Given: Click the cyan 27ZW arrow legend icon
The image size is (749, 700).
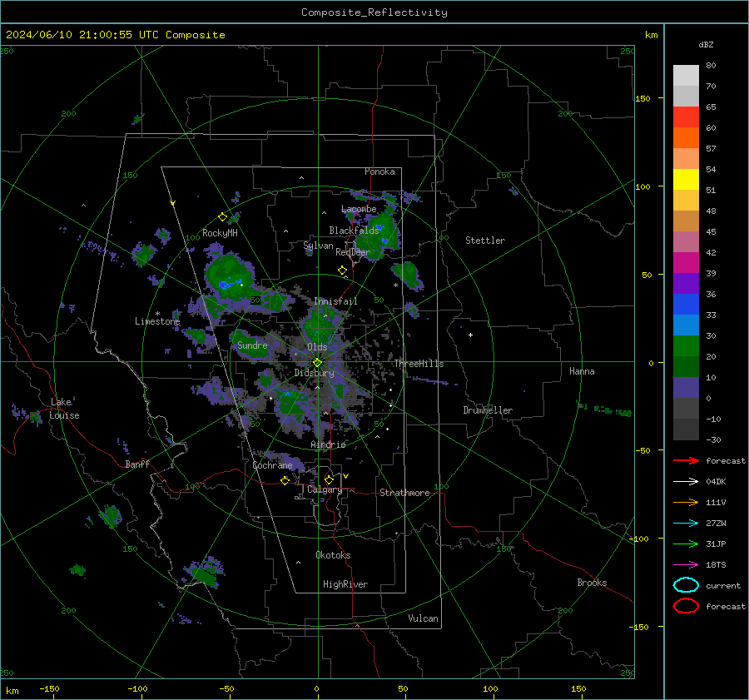Looking at the screenshot, I should (686, 524).
